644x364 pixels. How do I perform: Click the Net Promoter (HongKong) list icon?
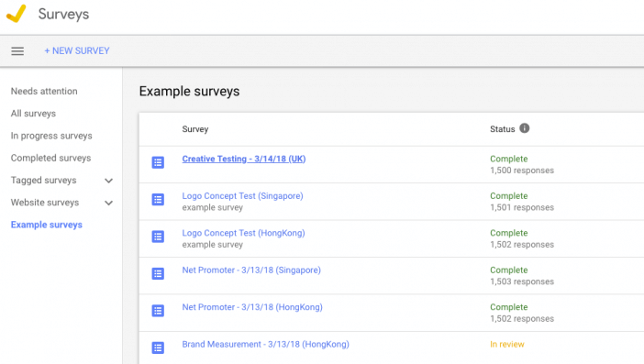point(158,311)
